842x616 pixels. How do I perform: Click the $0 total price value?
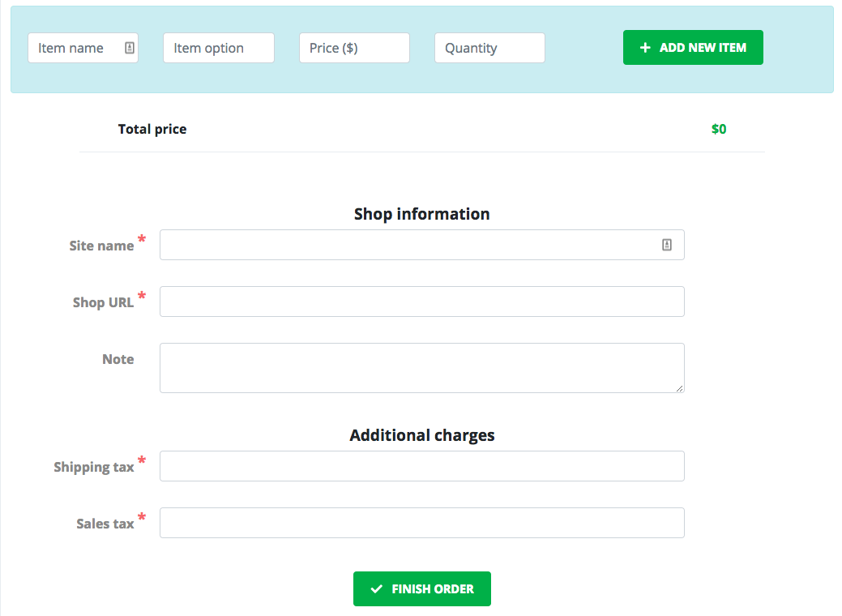coord(719,129)
